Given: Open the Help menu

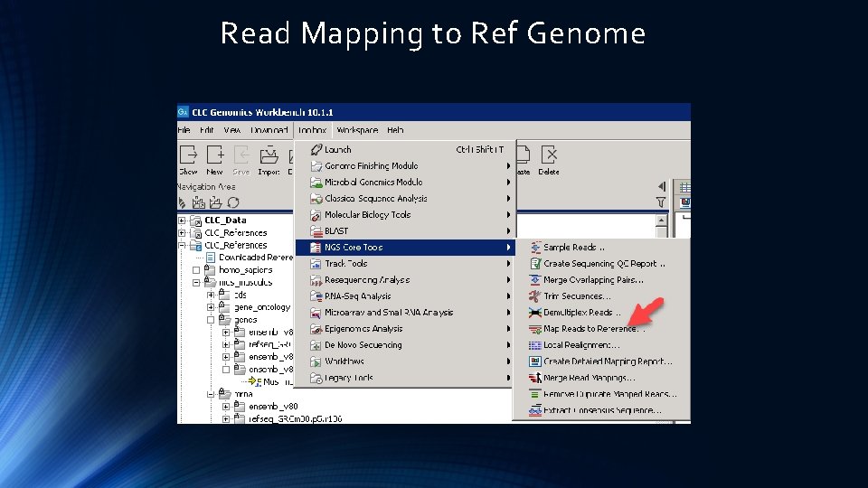Looking at the screenshot, I should 395,130.
